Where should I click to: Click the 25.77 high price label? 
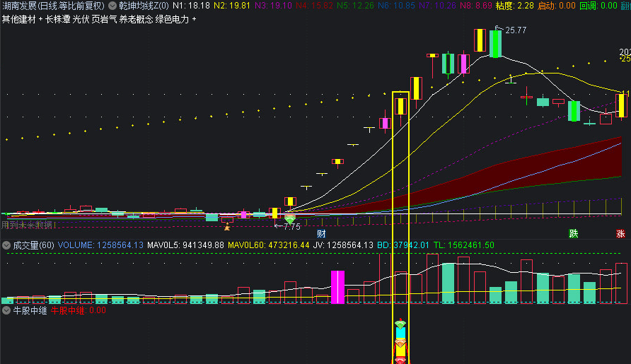point(516,30)
